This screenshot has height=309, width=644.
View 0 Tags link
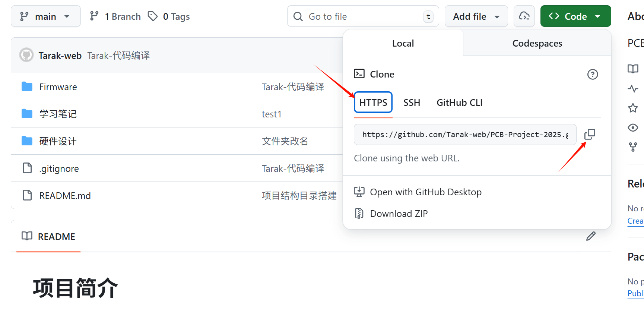(x=169, y=16)
